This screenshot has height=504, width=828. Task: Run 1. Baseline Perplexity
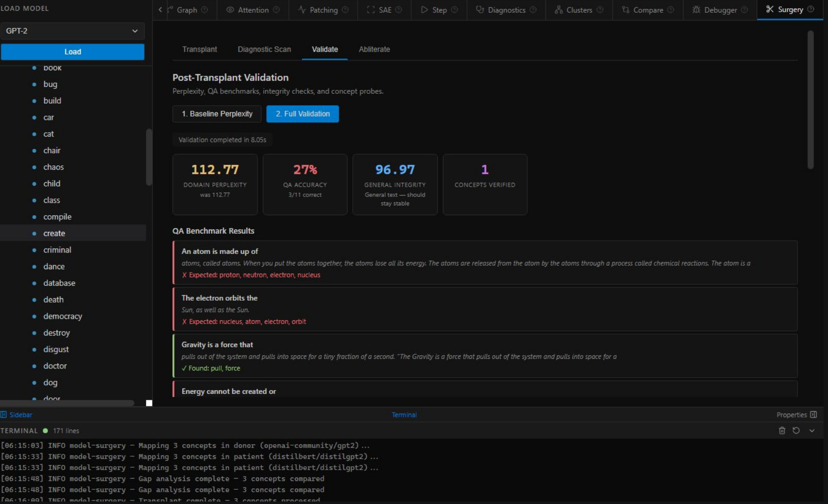point(217,114)
